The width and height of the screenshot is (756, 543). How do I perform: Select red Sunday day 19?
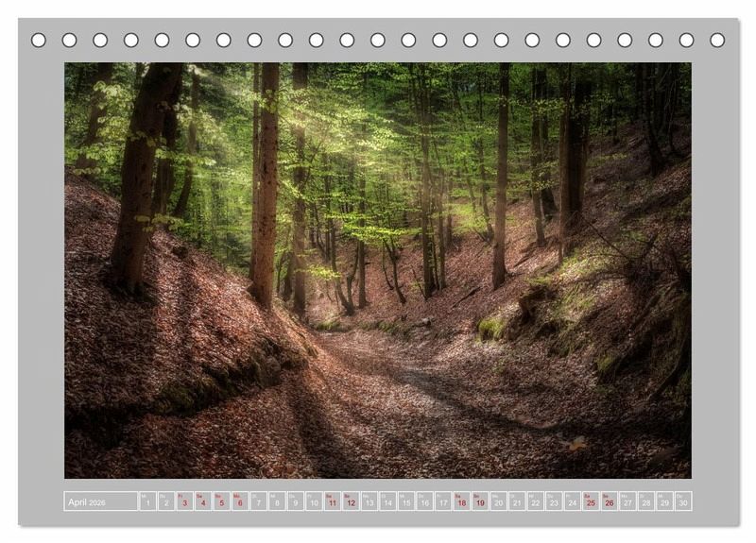480,501
